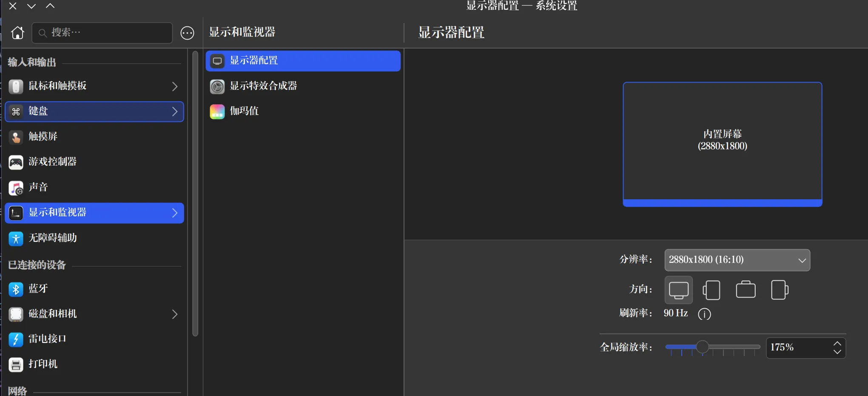Open the hamburger menu next to search
Viewport: 868px width, 396px height.
click(x=187, y=33)
